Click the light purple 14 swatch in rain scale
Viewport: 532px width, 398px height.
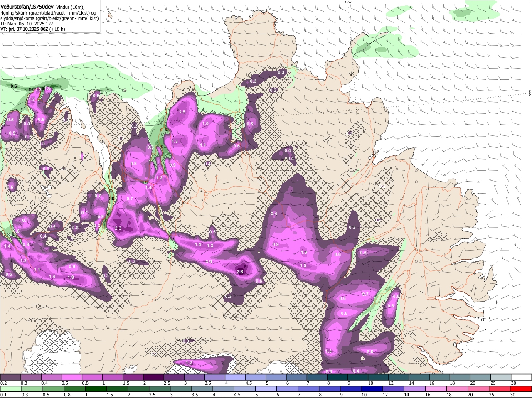pyautogui.click(x=415, y=389)
